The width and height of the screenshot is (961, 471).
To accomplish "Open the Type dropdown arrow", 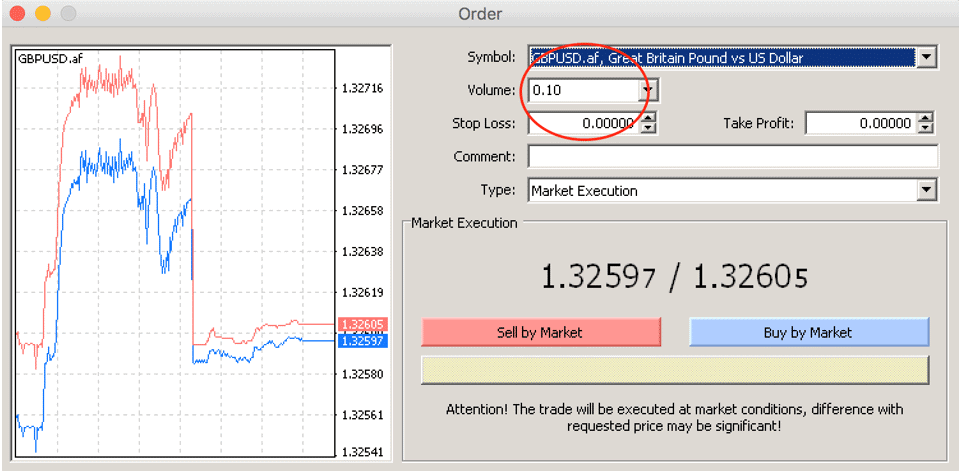I will 926,190.
